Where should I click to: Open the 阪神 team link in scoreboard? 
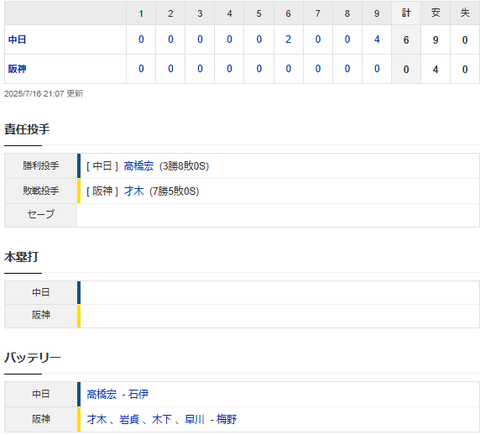(x=17, y=69)
